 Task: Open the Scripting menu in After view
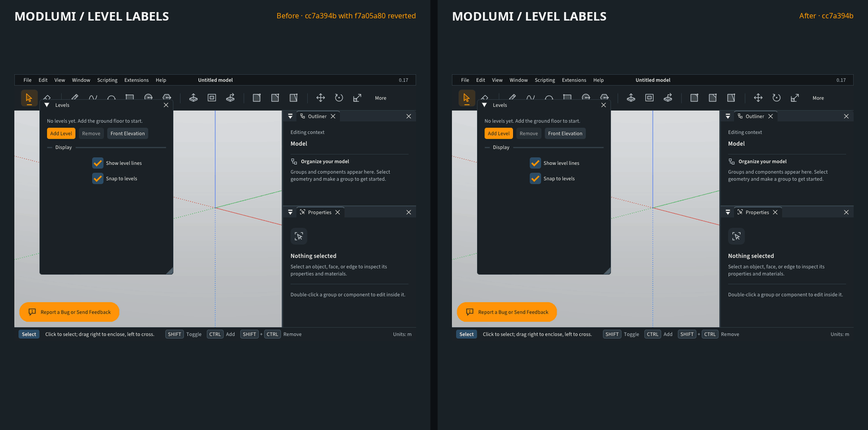[545, 80]
